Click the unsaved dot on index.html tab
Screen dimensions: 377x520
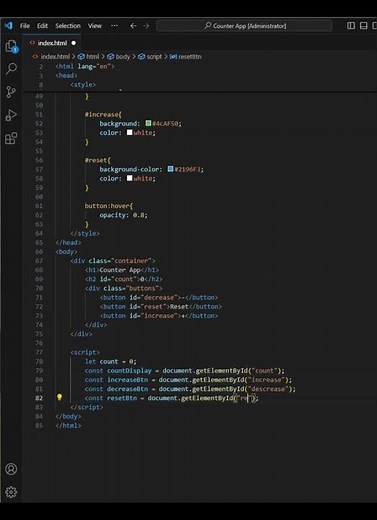click(74, 43)
